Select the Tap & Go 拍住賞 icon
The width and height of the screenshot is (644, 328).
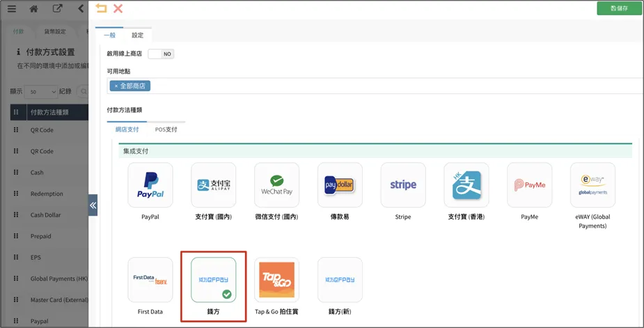coord(277,280)
